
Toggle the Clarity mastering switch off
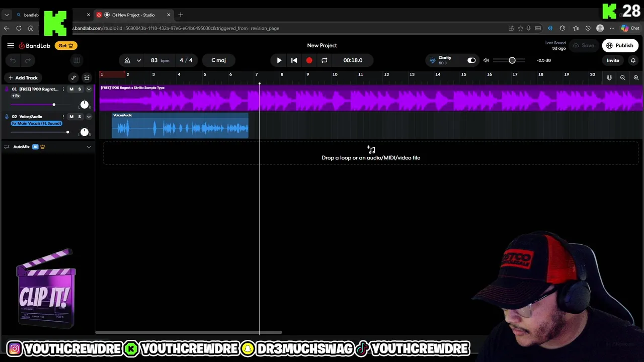[471, 60]
